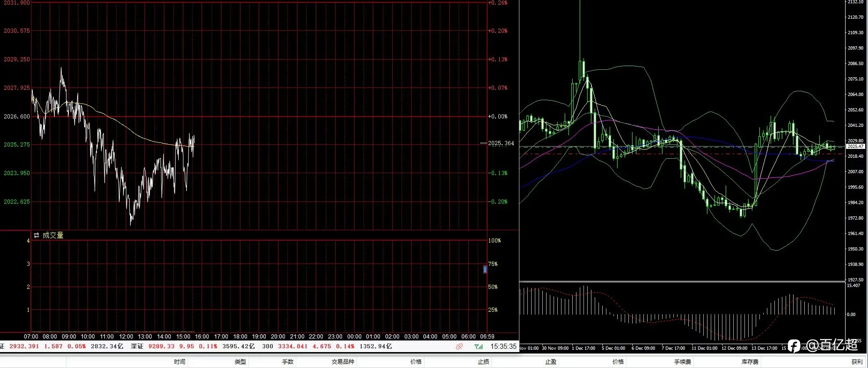The height and width of the screenshot is (368, 868).
Task: Select the index value 3334.041
Action: tap(293, 346)
